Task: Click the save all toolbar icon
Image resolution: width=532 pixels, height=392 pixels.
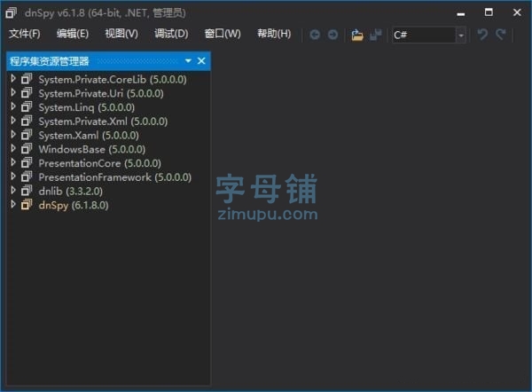Action: click(x=376, y=35)
